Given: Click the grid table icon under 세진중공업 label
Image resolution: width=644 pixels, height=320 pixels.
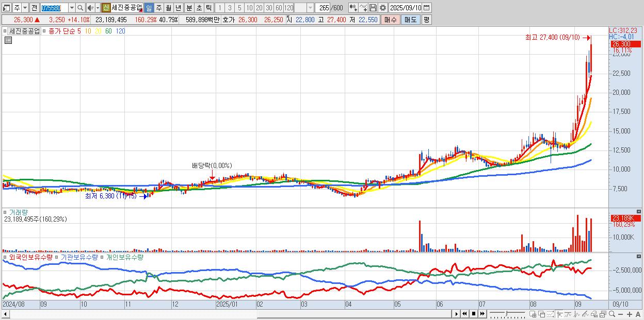Looking at the screenshot, I should [x=8, y=40].
